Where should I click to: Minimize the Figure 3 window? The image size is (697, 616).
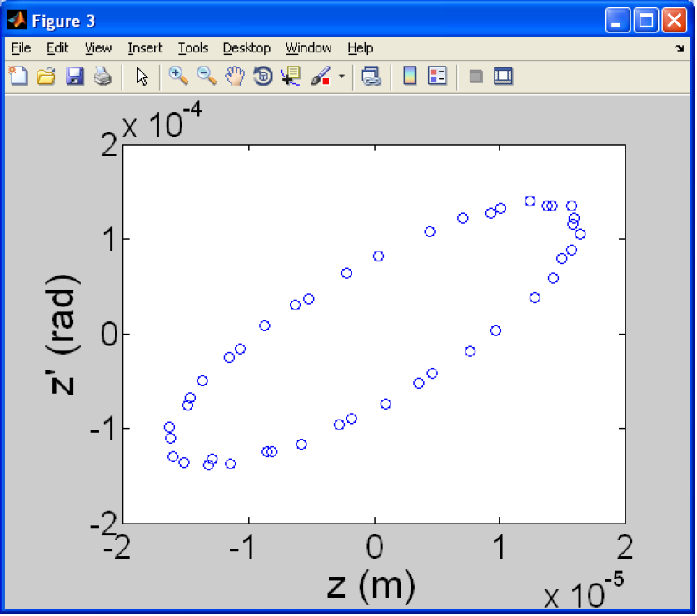[x=617, y=21]
